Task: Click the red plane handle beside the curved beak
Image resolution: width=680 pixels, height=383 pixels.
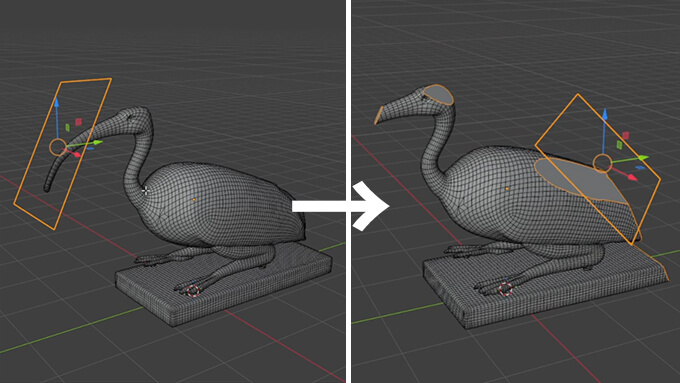Action: pos(78,122)
